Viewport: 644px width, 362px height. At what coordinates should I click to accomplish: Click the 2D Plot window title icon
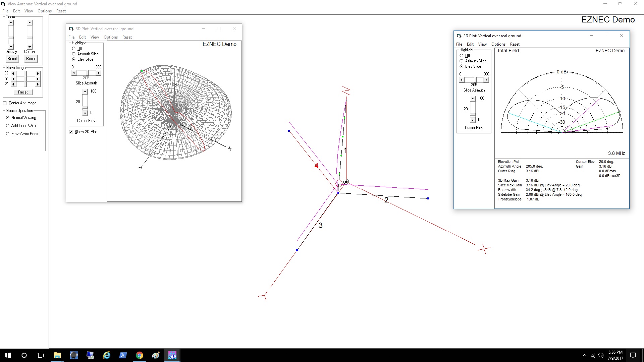pyautogui.click(x=459, y=36)
